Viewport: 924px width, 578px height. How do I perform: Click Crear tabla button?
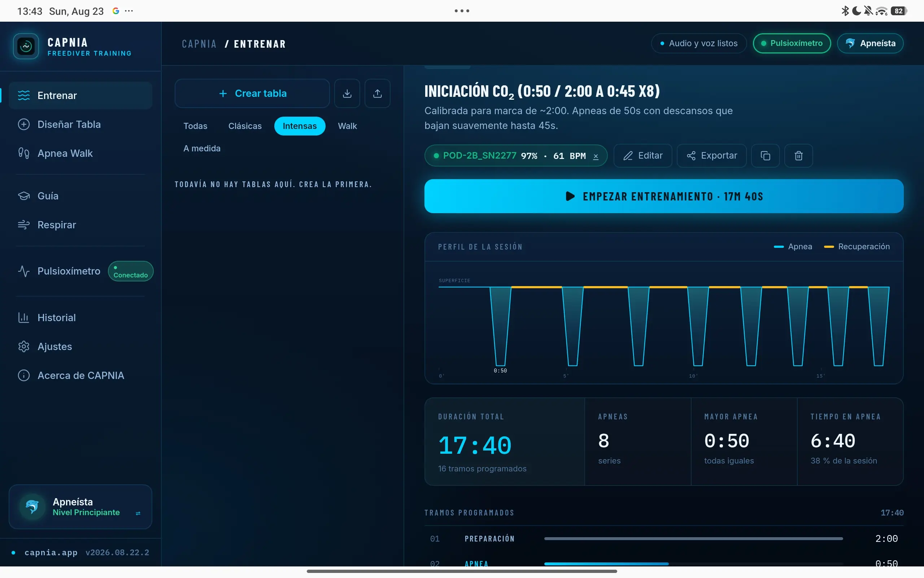point(252,93)
